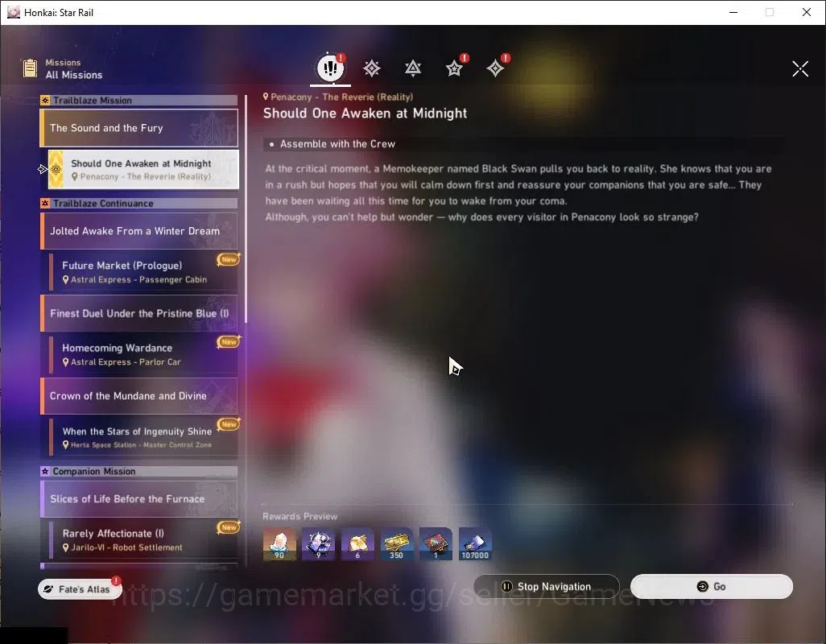Select Homecoming Wardance mission
826x644 pixels.
[143, 354]
